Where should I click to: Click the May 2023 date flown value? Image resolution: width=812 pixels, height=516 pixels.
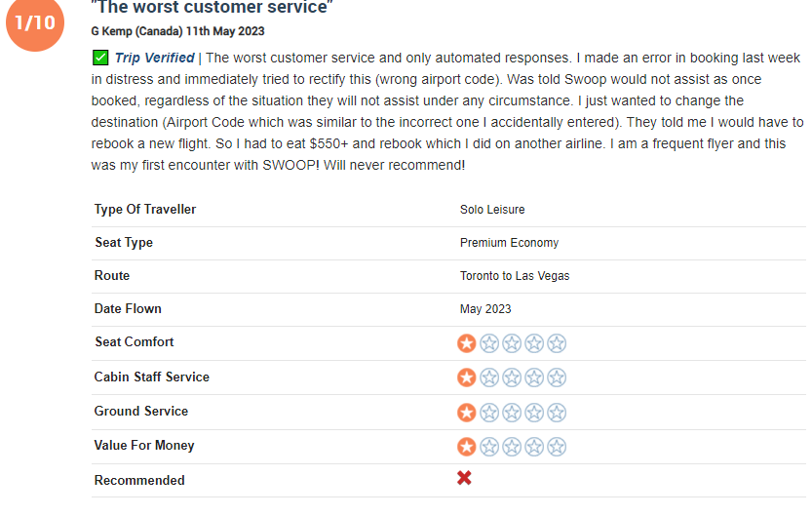(485, 309)
